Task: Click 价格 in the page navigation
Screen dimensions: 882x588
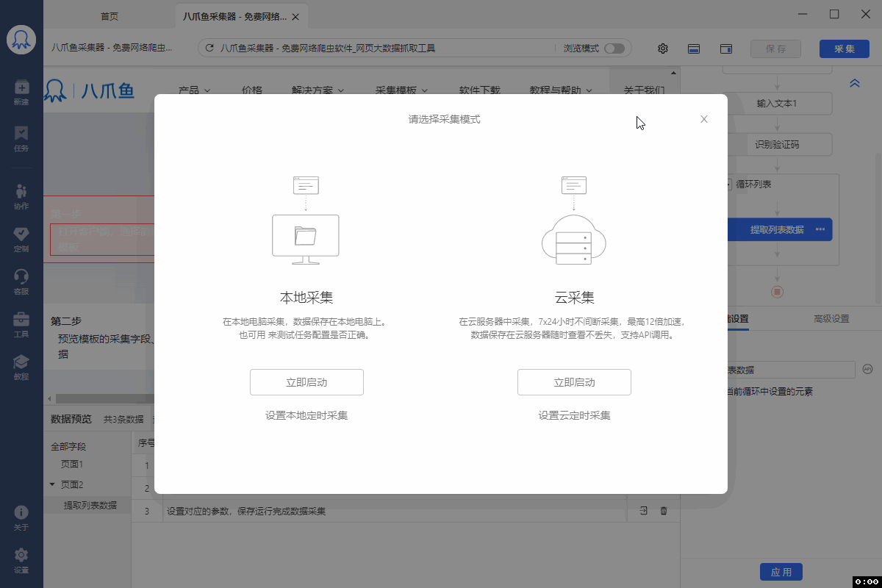Action: point(251,90)
